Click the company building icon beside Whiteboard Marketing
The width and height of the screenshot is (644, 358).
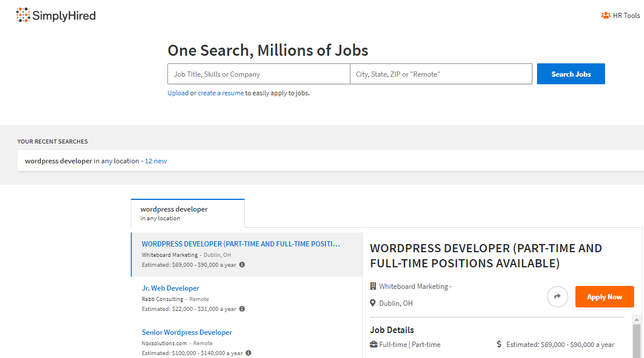(x=372, y=286)
